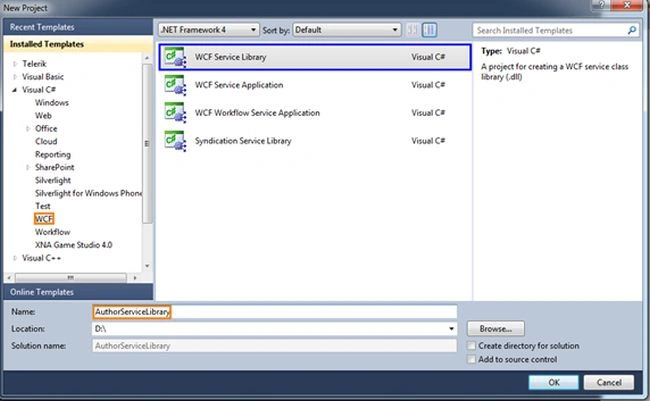Expand the Office tree node
This screenshot has height=401, width=650.
(x=28, y=129)
